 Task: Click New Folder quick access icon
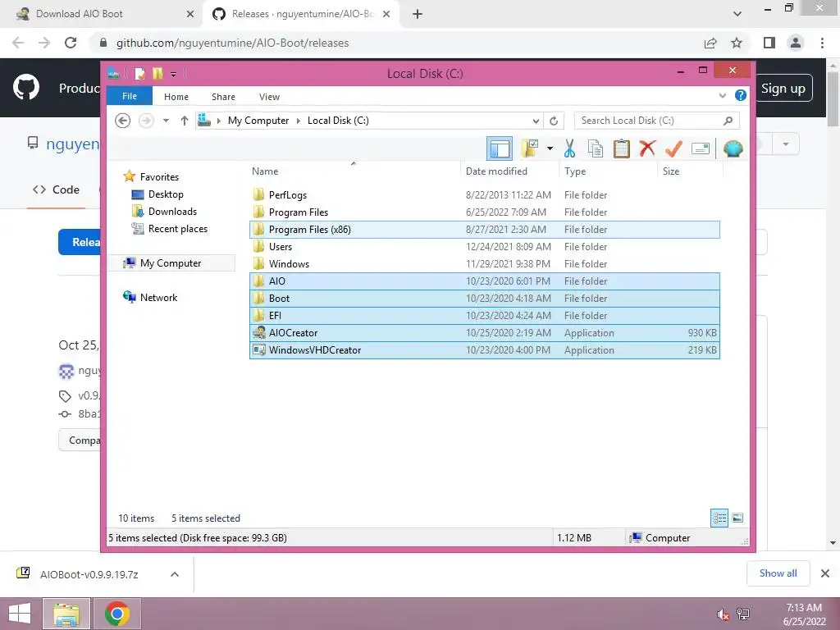(157, 73)
